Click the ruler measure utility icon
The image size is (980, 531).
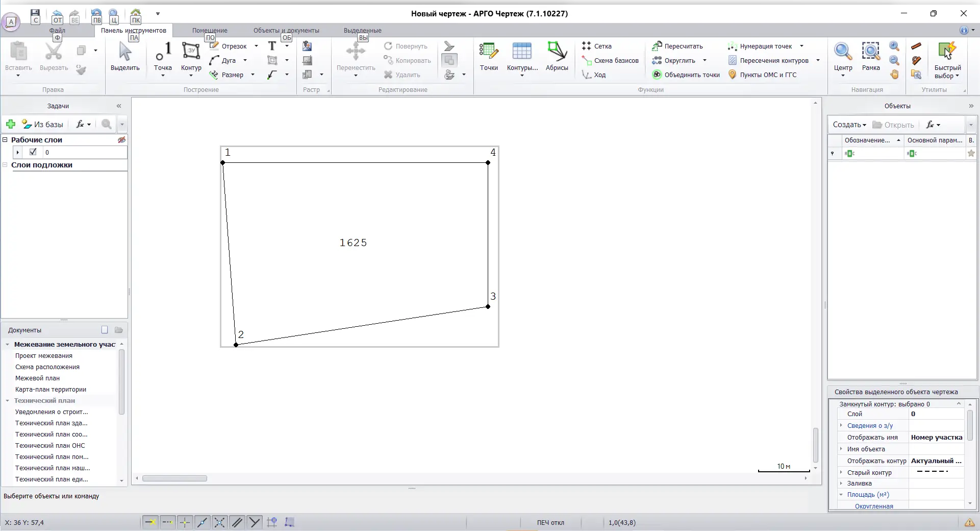point(917,46)
